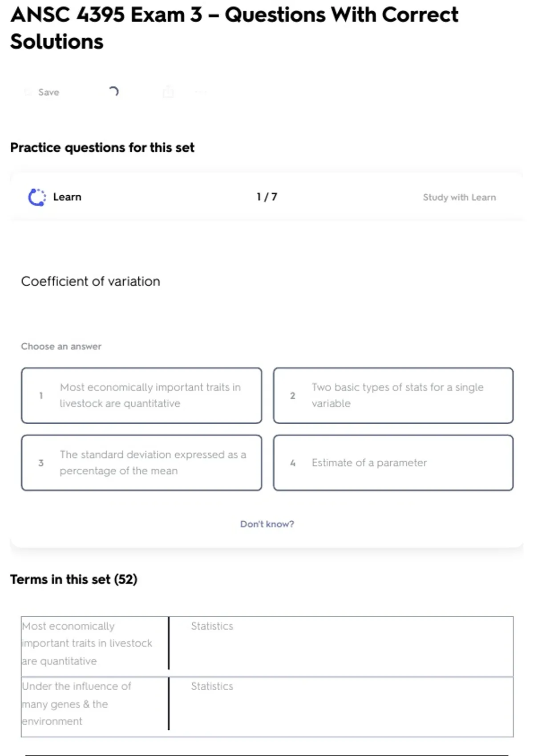Choose 'Two basic types of stats' answer
This screenshot has width=534, height=756.
click(x=393, y=395)
